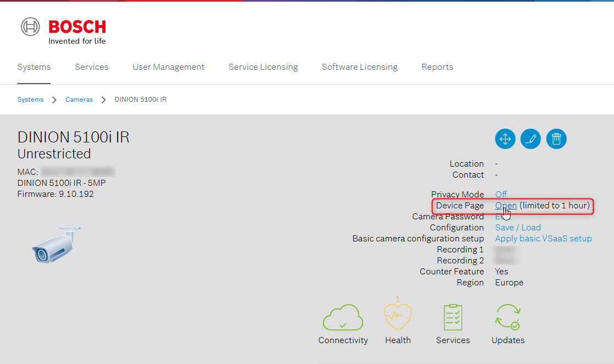Click Save / Load configuration link
The width and height of the screenshot is (614, 364).
point(518,228)
